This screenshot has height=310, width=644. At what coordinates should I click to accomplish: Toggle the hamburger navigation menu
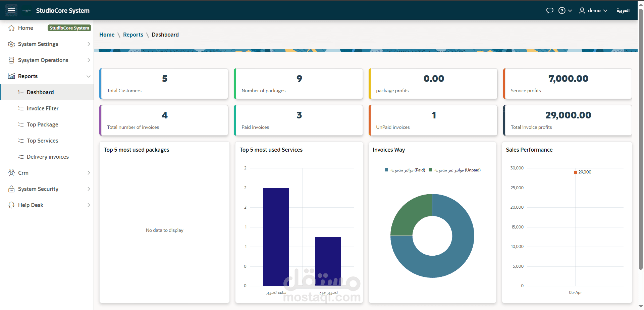[11, 10]
